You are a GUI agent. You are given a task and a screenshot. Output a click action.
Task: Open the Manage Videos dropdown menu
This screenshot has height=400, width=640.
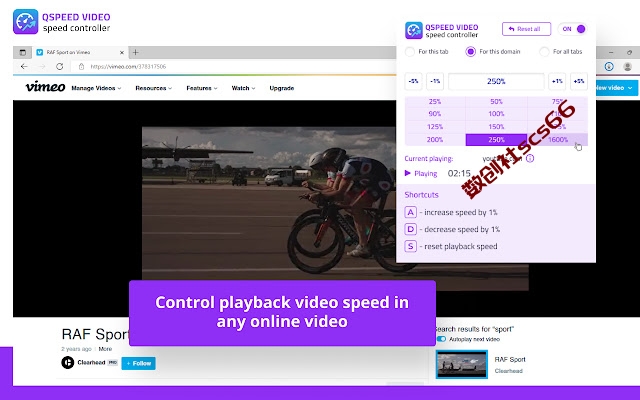coord(96,88)
